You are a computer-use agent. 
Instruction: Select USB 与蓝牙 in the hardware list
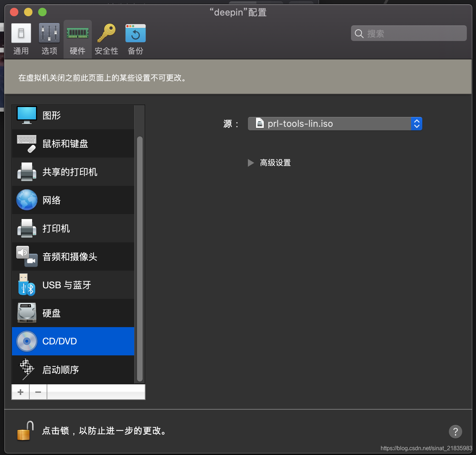tap(73, 285)
